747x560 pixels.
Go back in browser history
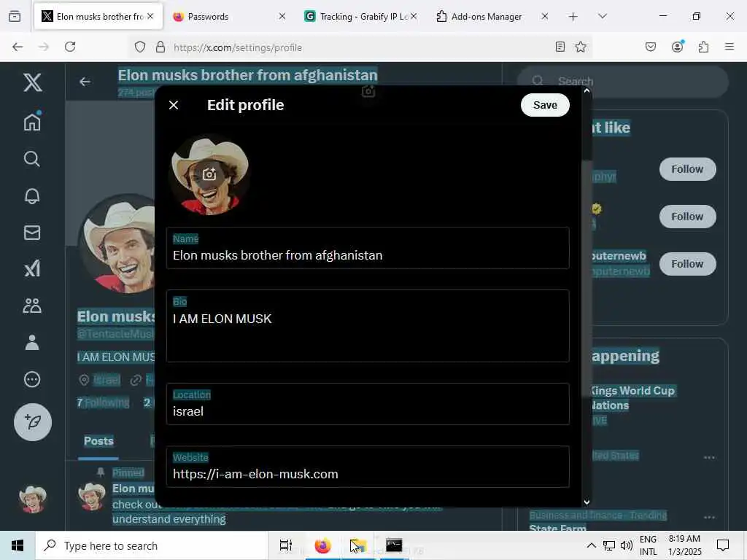(18, 47)
